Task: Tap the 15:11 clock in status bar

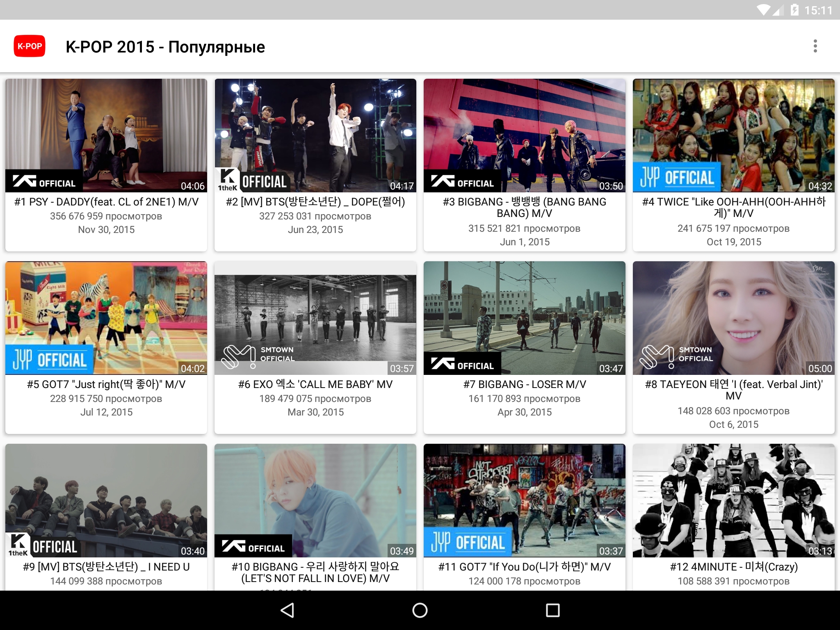Action: (818, 10)
